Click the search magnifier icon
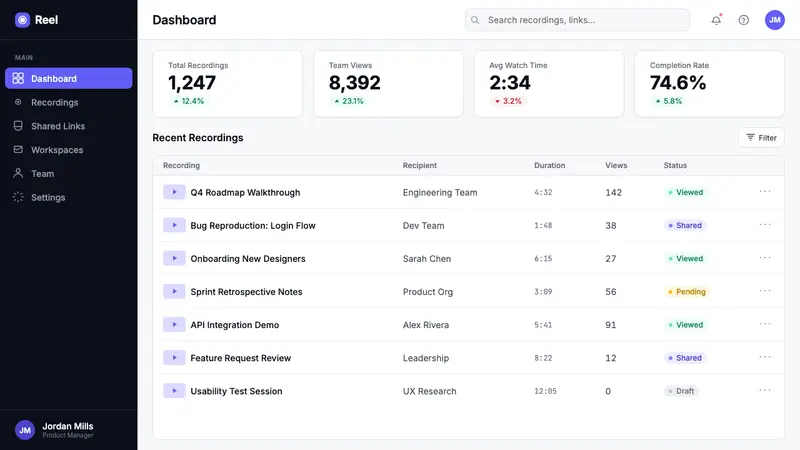800x450 pixels. [475, 20]
